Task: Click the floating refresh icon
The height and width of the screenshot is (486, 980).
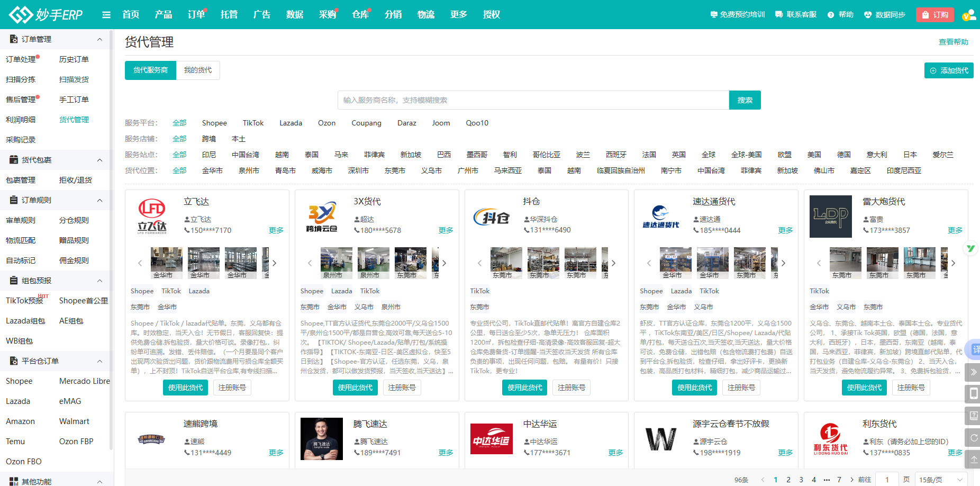Action: tap(973, 437)
